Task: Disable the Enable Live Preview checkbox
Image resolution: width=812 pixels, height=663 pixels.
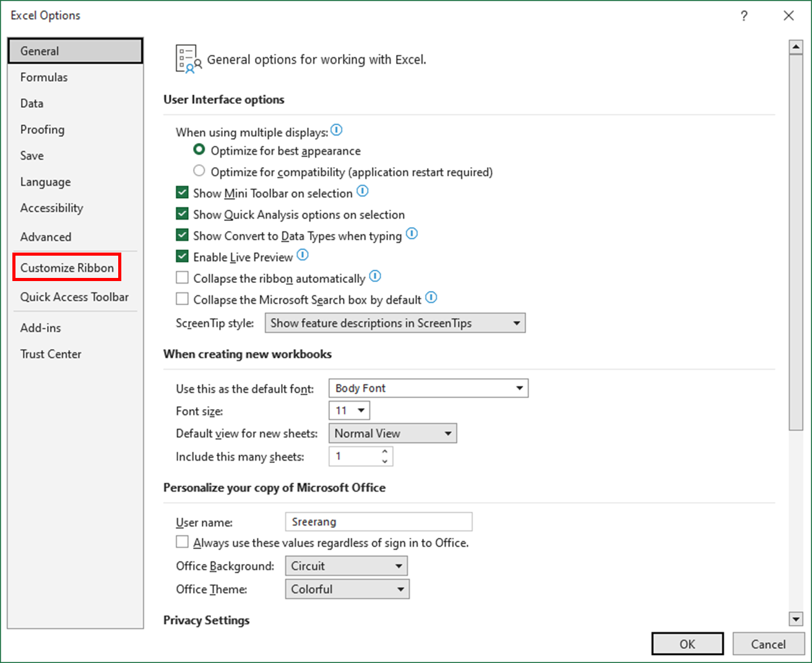Action: pos(182,256)
